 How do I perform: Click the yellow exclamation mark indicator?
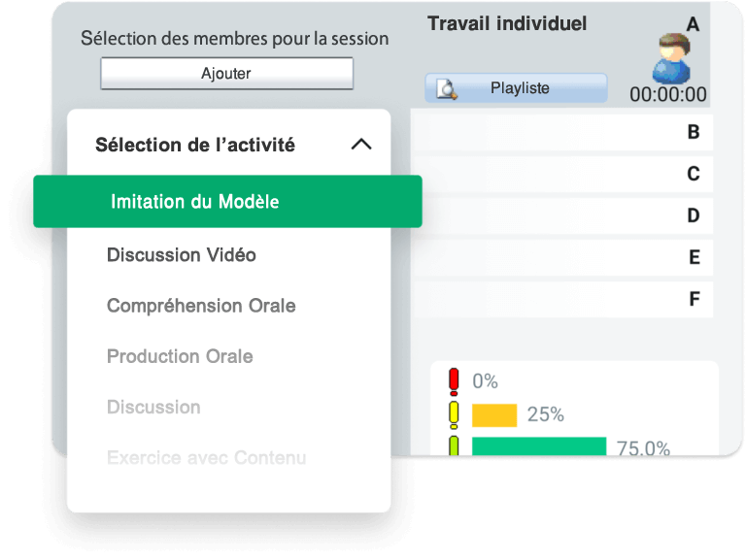[454, 414]
